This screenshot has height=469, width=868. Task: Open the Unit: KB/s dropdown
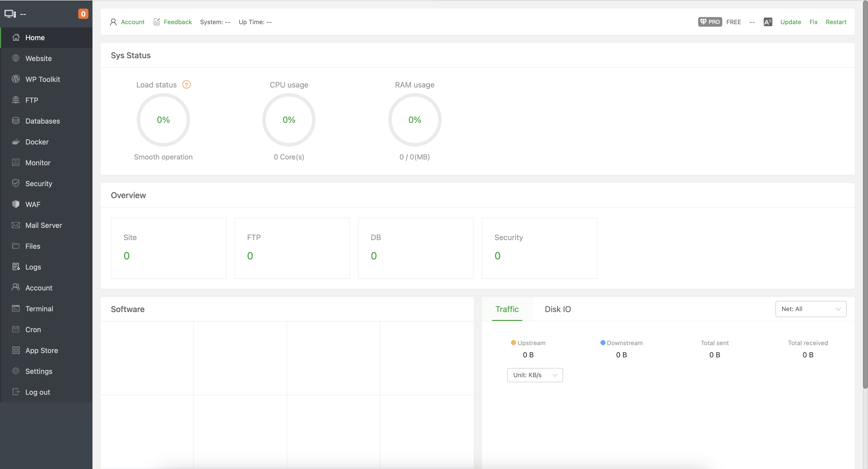(x=535, y=375)
